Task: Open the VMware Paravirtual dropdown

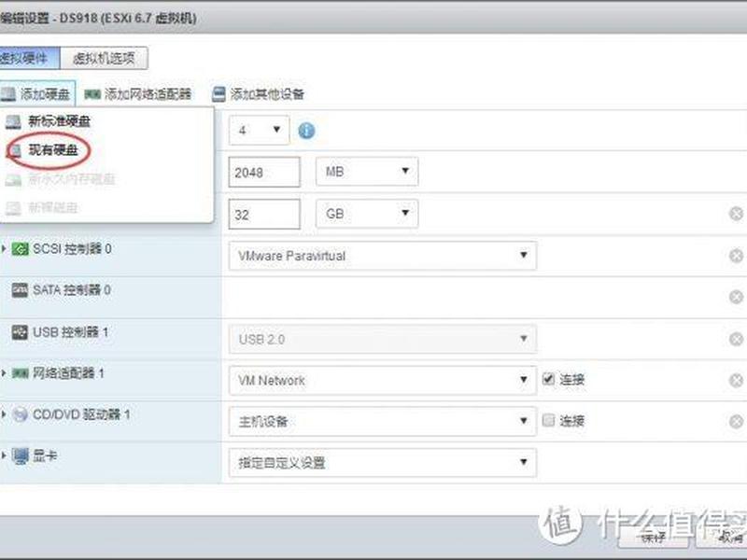Action: 383,256
